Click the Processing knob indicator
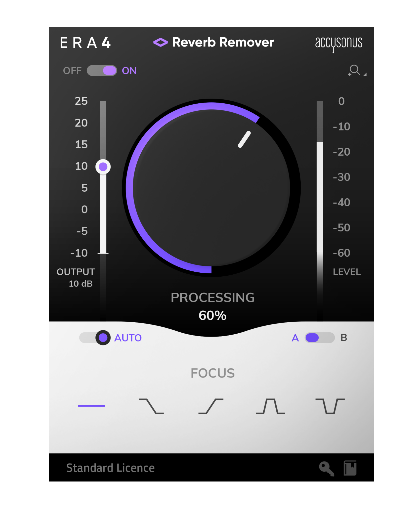 point(244,139)
